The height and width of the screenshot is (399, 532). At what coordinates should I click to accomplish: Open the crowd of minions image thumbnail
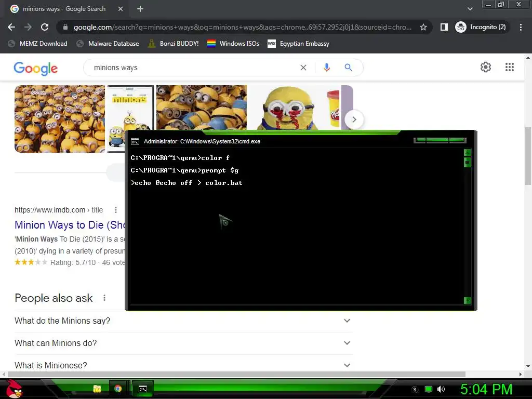coord(60,119)
